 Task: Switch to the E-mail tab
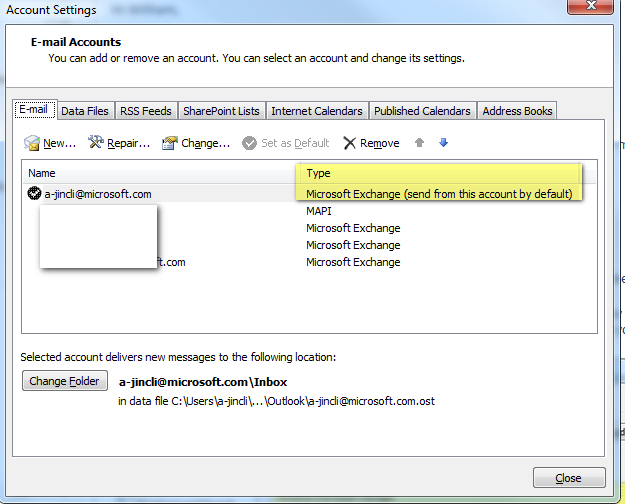(x=35, y=109)
